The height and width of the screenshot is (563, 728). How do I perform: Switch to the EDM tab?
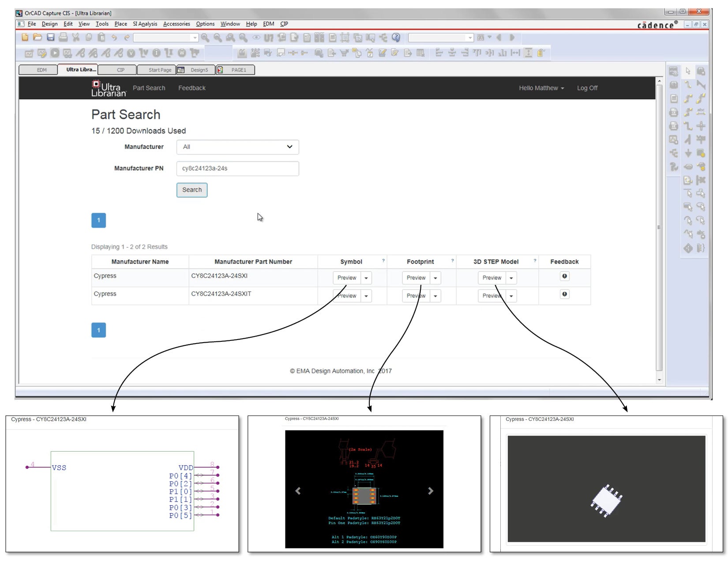coord(39,70)
